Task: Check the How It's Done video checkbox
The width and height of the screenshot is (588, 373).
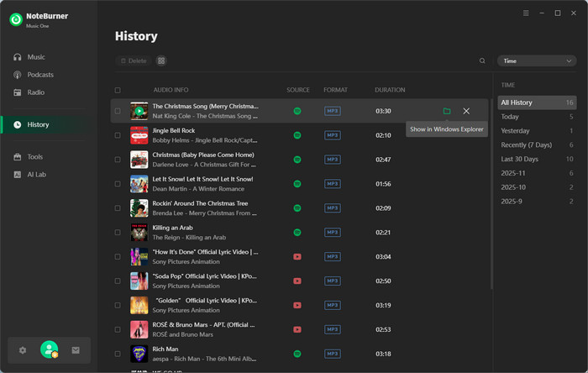Action: tap(118, 257)
